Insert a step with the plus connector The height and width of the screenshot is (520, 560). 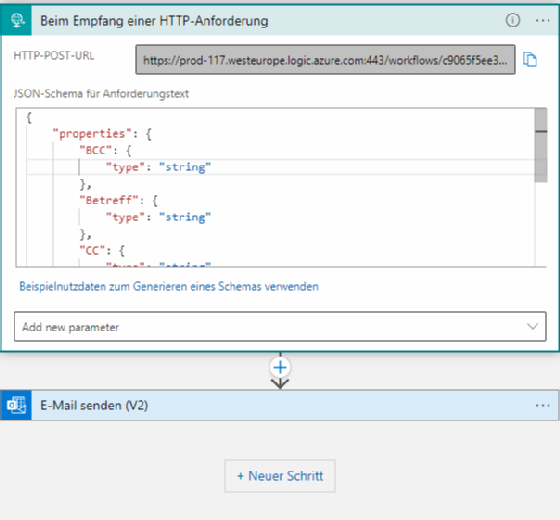280,368
